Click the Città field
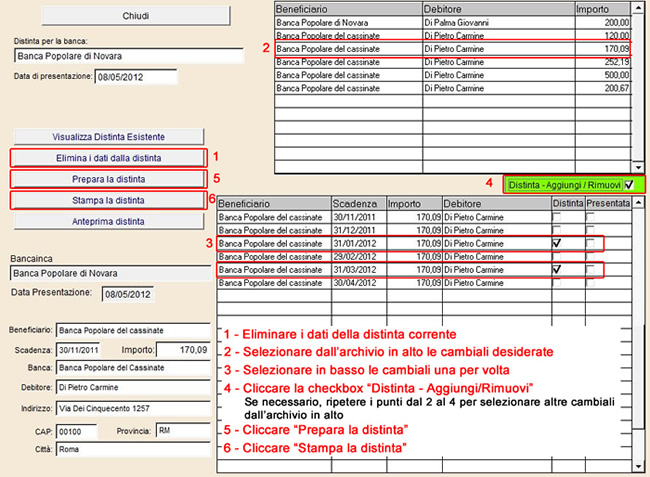This screenshot has width=650, height=477. pos(133,449)
